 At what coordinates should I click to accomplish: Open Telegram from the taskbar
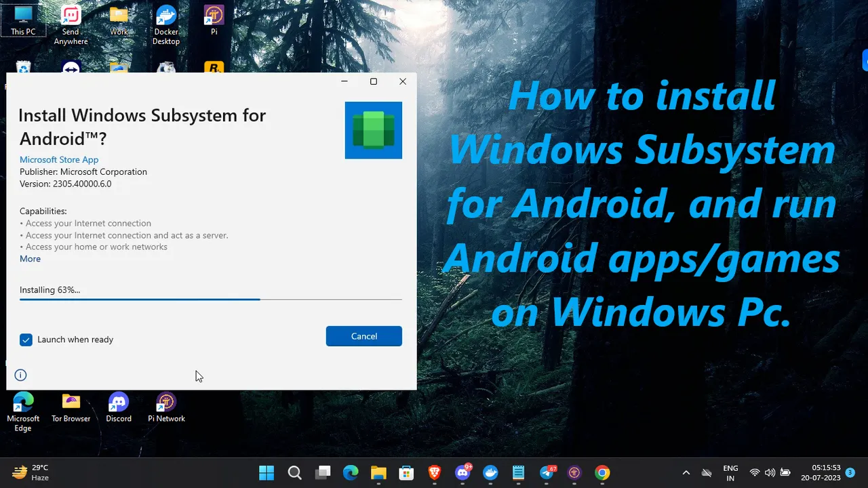pyautogui.click(x=547, y=472)
